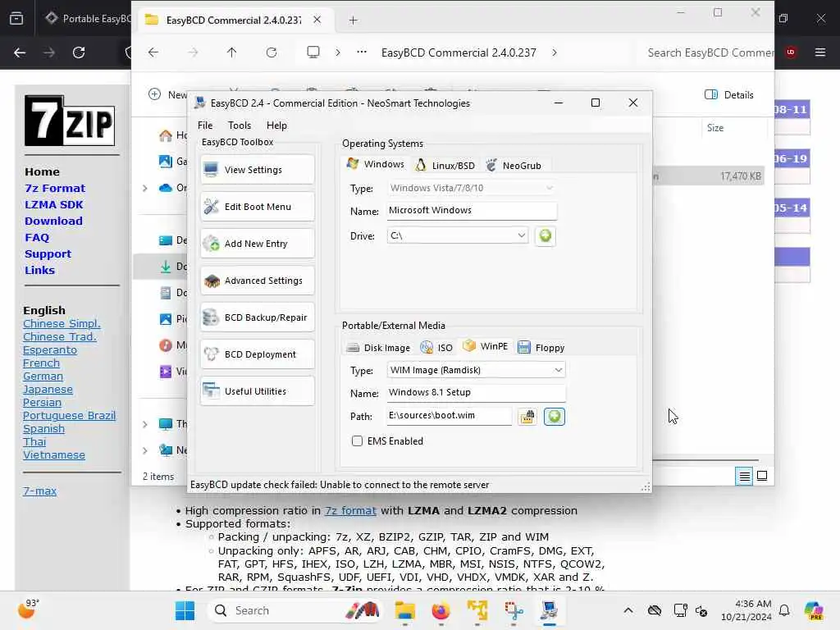Open View Settings in EasyBCD Toolbox
The image size is (840, 630).
pos(257,170)
